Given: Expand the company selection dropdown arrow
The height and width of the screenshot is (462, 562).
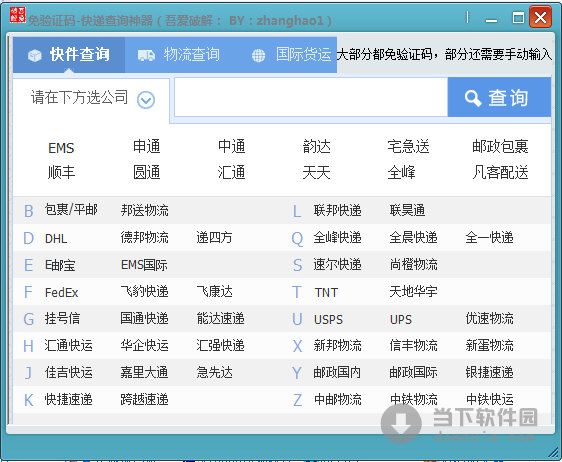Looking at the screenshot, I should coord(146,100).
